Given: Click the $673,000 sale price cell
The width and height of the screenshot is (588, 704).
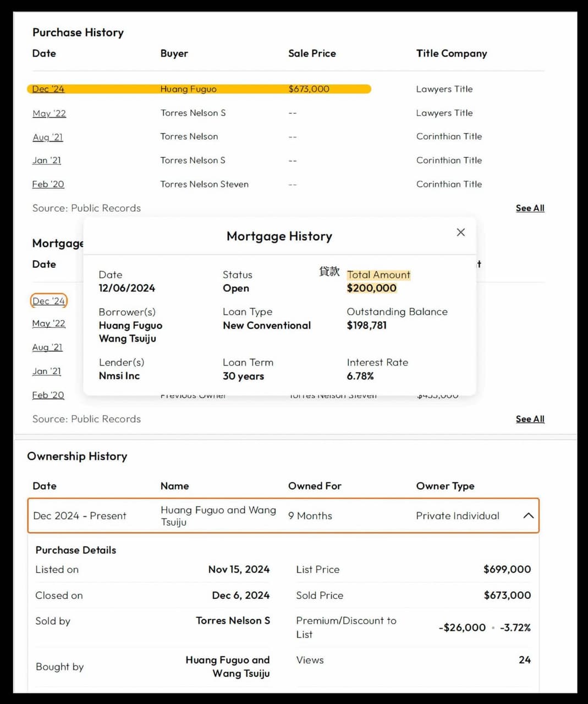Looking at the screenshot, I should tap(309, 89).
